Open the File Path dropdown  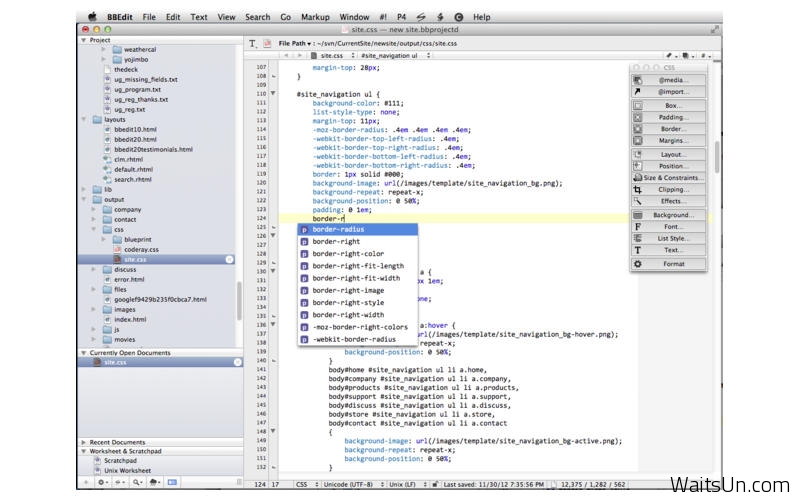(x=295, y=43)
